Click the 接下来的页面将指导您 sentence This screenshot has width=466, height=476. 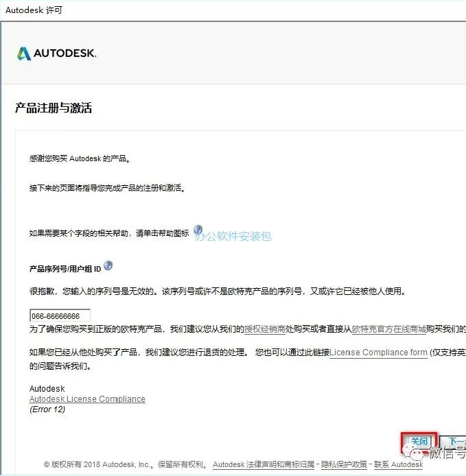coord(107,188)
